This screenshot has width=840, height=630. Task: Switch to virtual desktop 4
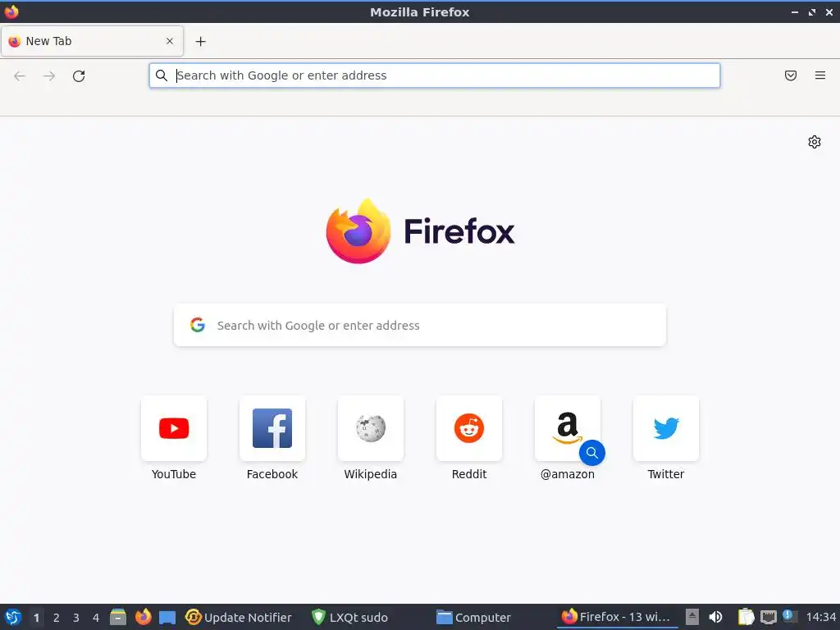click(x=96, y=618)
